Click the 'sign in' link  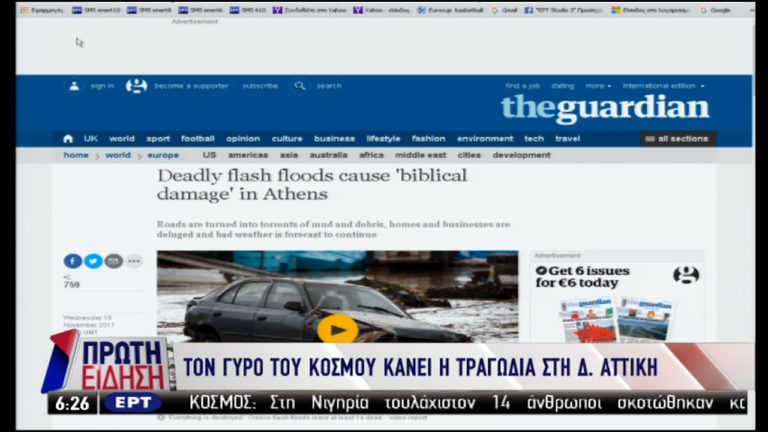pos(102,86)
